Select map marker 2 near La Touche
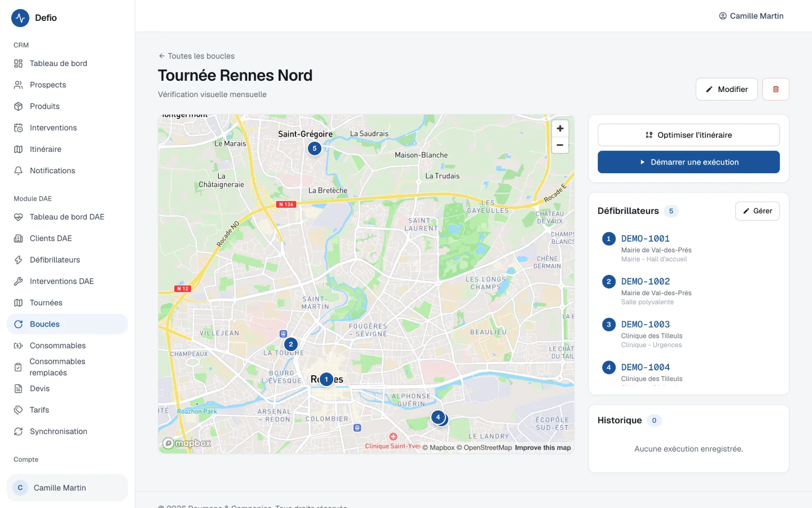The image size is (812, 508). pos(291,344)
